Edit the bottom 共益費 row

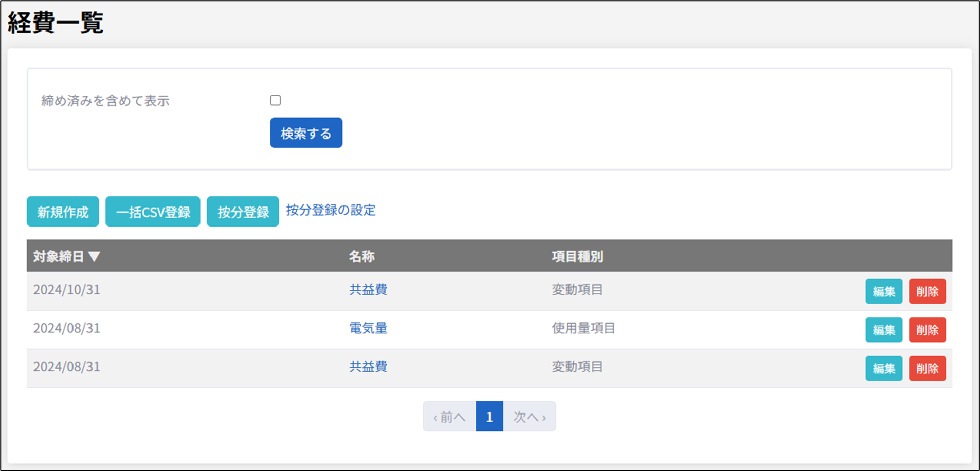(x=883, y=368)
